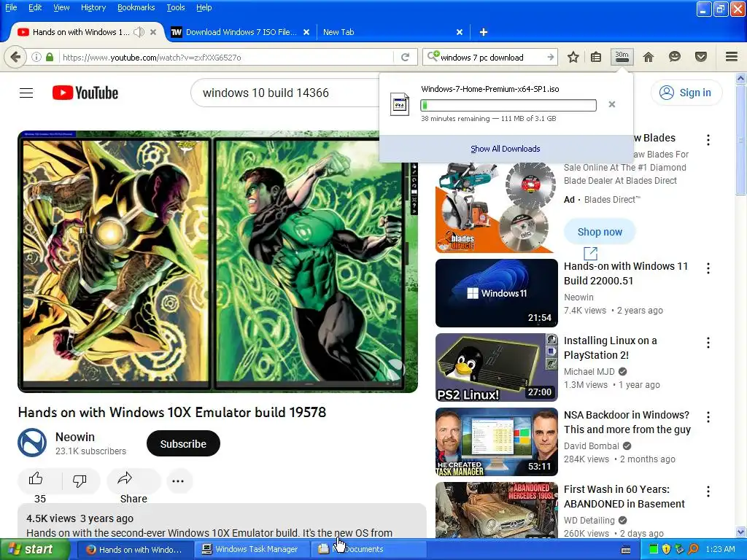Close the New Tab tab
This screenshot has width=747, height=560.
(460, 32)
